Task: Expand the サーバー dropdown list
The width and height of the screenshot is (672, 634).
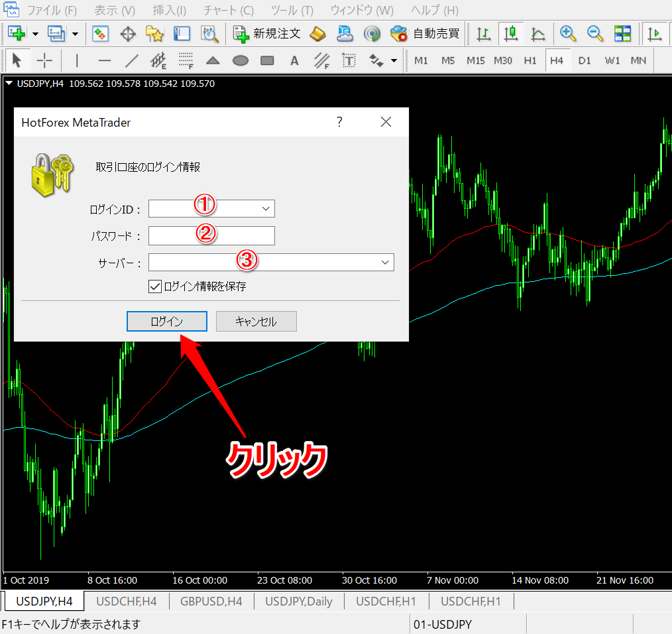Action: tap(385, 263)
